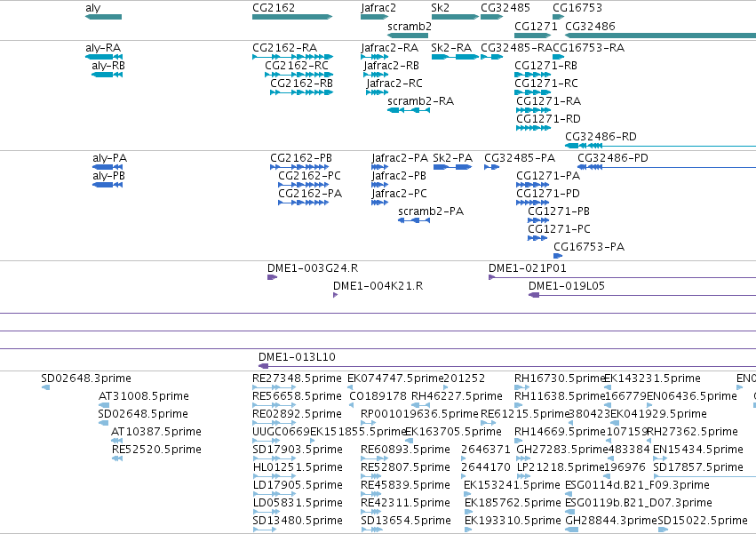The image size is (756, 534).
Task: Select the CG1271-PD protein label
Action: pyautogui.click(x=548, y=194)
